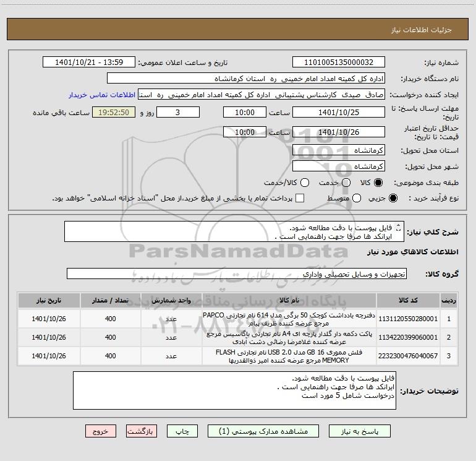The height and width of the screenshot is (461, 476).
Task: Click the شماره نیاز field 1101005135000032
Action: click(339, 62)
